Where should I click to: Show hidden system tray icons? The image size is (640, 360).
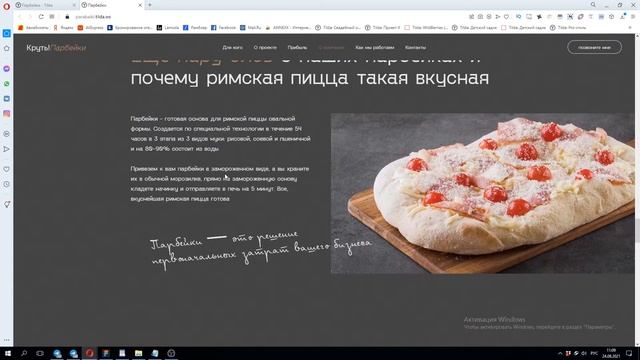[560, 353]
